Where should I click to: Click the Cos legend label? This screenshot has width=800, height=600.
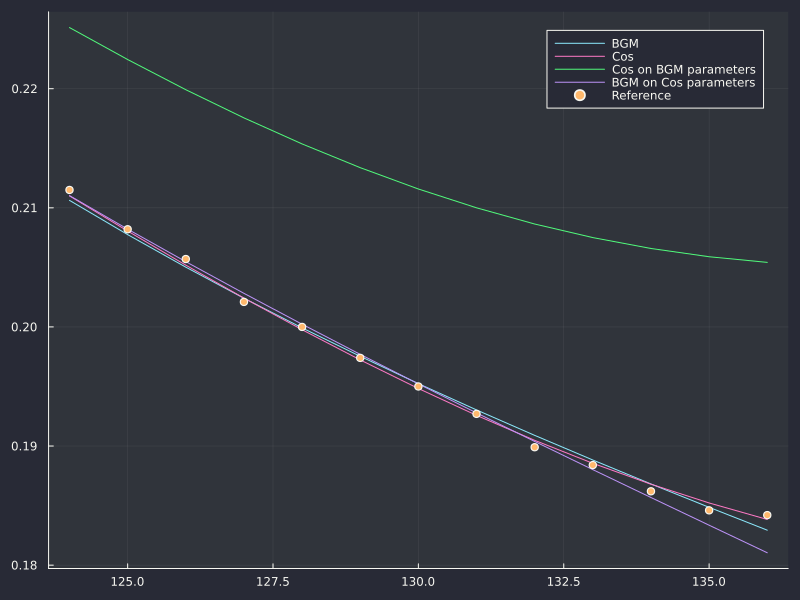point(622,57)
